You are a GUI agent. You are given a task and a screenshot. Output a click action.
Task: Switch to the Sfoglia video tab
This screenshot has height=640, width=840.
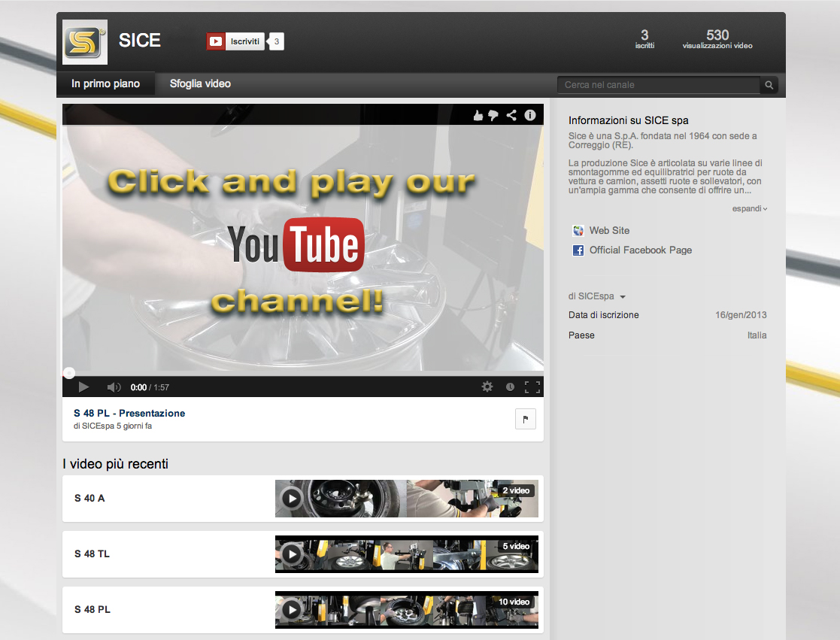pos(200,83)
